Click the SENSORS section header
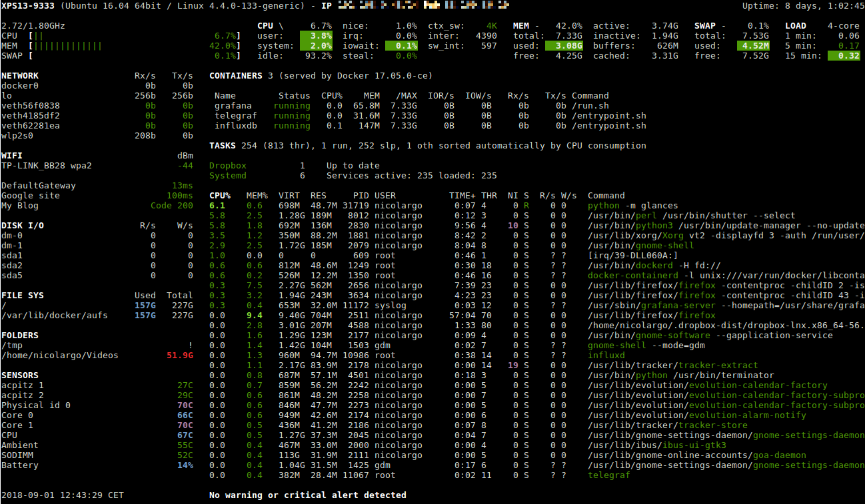 pyautogui.click(x=20, y=376)
